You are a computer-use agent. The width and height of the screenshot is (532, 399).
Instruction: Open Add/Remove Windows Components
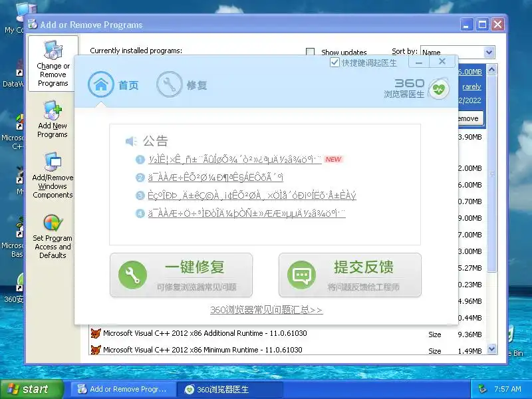53,176
